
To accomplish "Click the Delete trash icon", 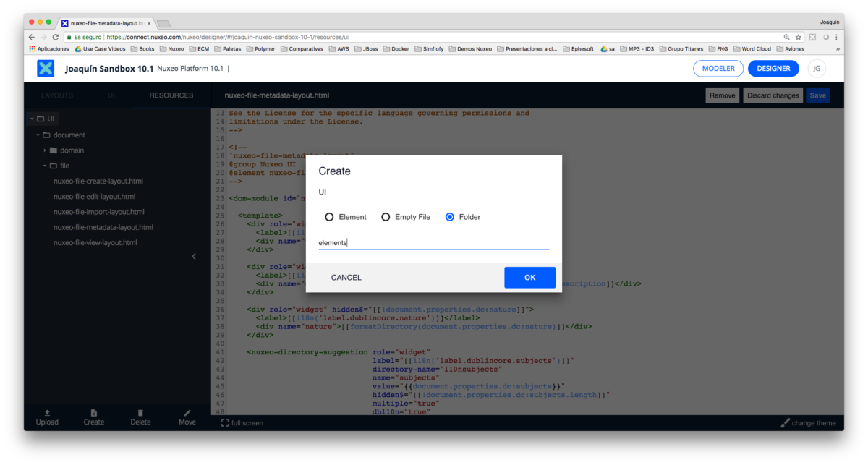I will tap(140, 412).
